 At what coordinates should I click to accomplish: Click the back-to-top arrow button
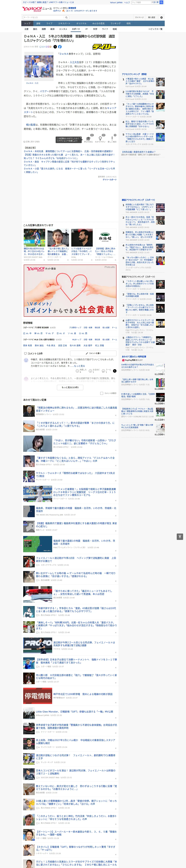[x=180, y=537]
